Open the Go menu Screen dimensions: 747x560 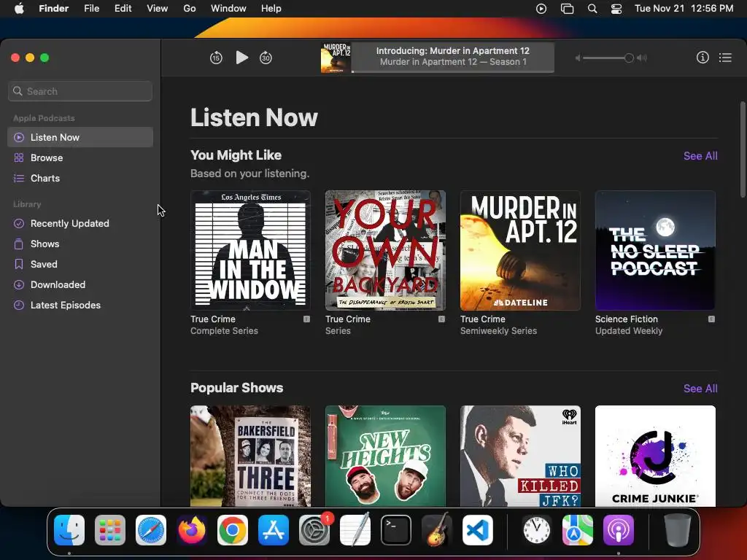190,9
